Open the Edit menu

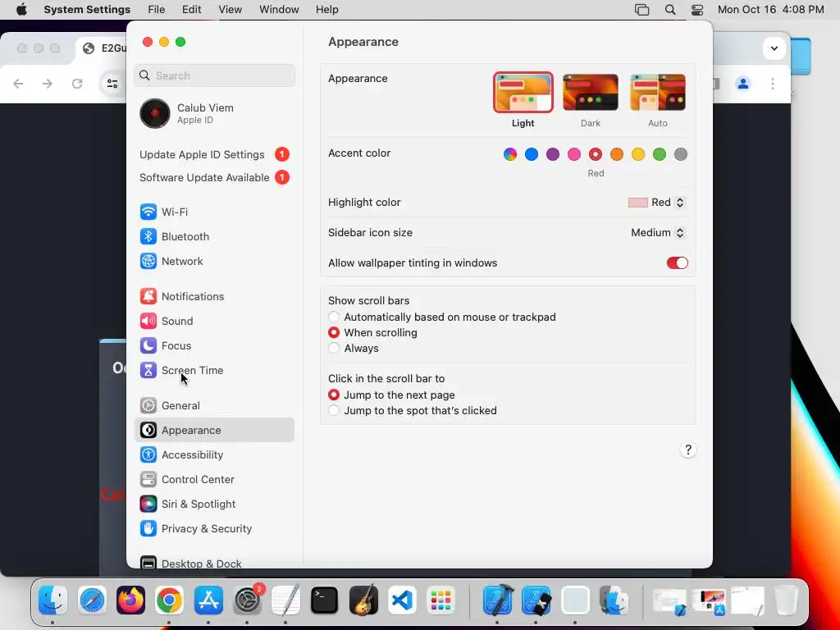coord(191,10)
